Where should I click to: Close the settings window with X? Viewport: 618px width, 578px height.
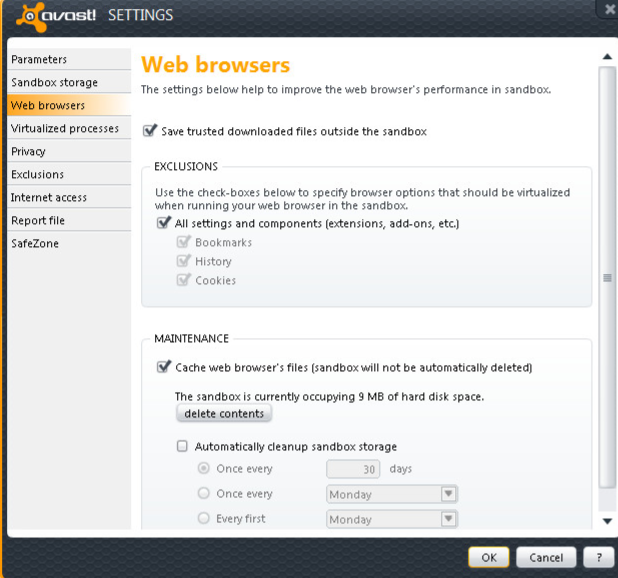pyautogui.click(x=609, y=9)
